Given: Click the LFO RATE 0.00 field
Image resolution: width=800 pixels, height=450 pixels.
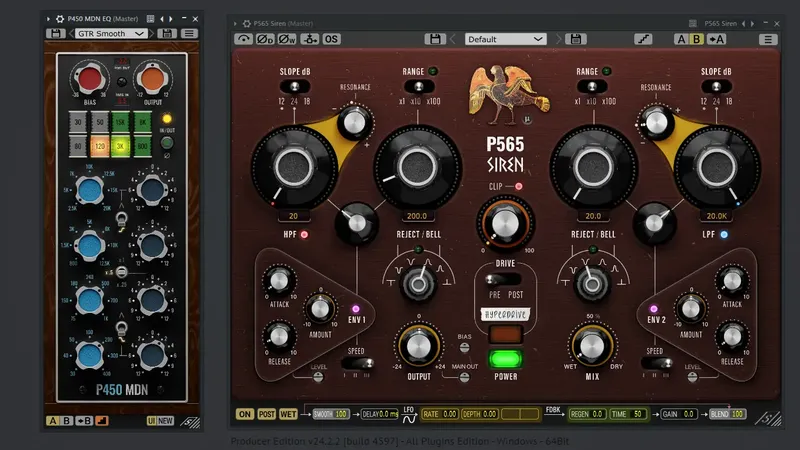Looking at the screenshot, I should 440,414.
